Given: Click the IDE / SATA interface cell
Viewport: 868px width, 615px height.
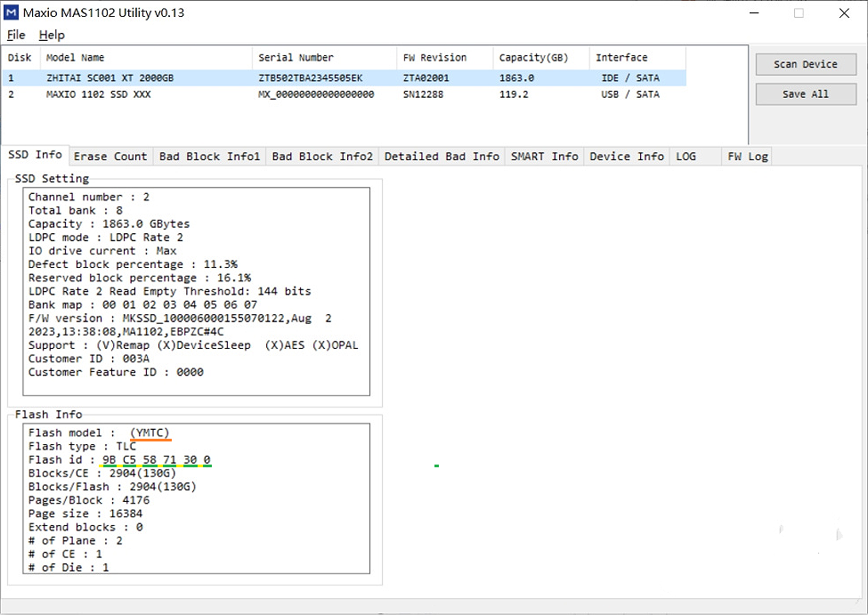Looking at the screenshot, I should (x=630, y=78).
